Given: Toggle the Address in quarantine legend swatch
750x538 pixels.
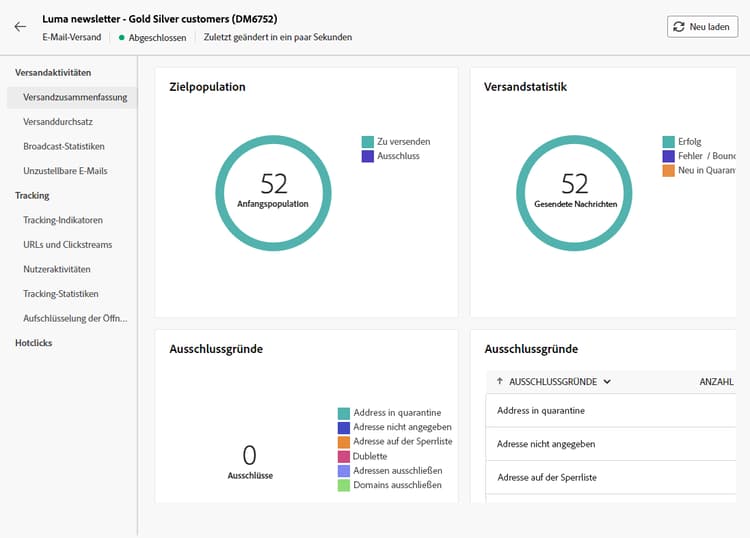Looking at the screenshot, I should (x=343, y=413).
